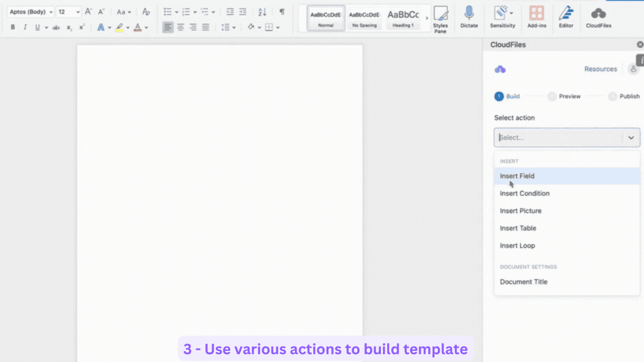Image resolution: width=644 pixels, height=362 pixels.
Task: Open the Styles Pane
Action: [x=440, y=20]
